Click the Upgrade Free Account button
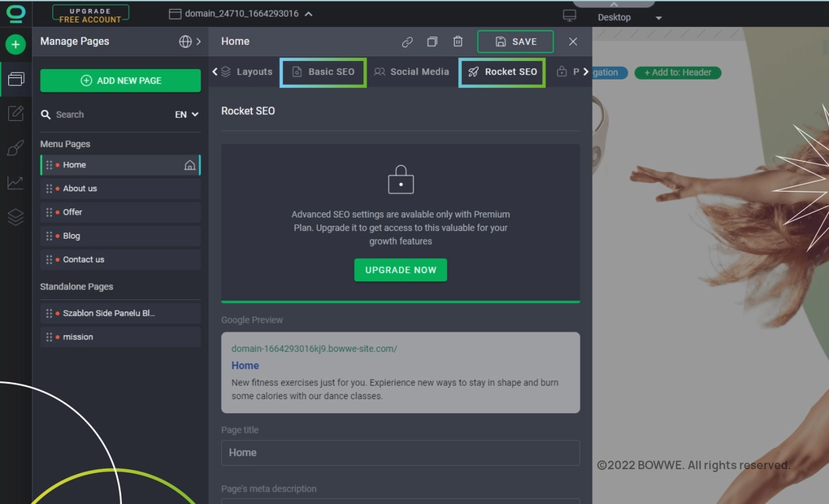 click(x=90, y=15)
